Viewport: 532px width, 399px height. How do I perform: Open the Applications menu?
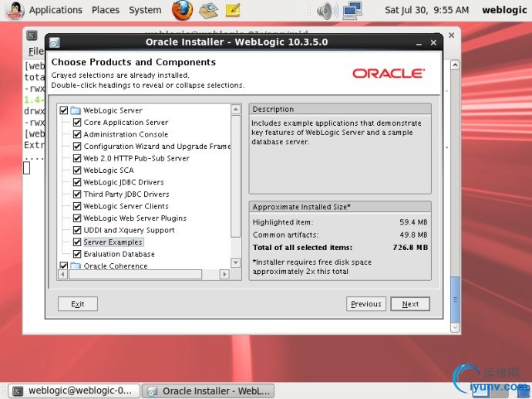point(56,10)
